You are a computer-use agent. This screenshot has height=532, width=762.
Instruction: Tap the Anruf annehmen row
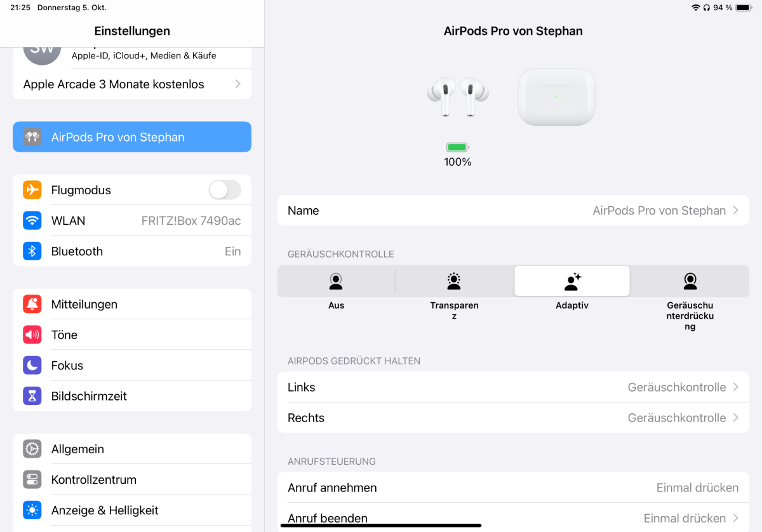[x=513, y=488]
